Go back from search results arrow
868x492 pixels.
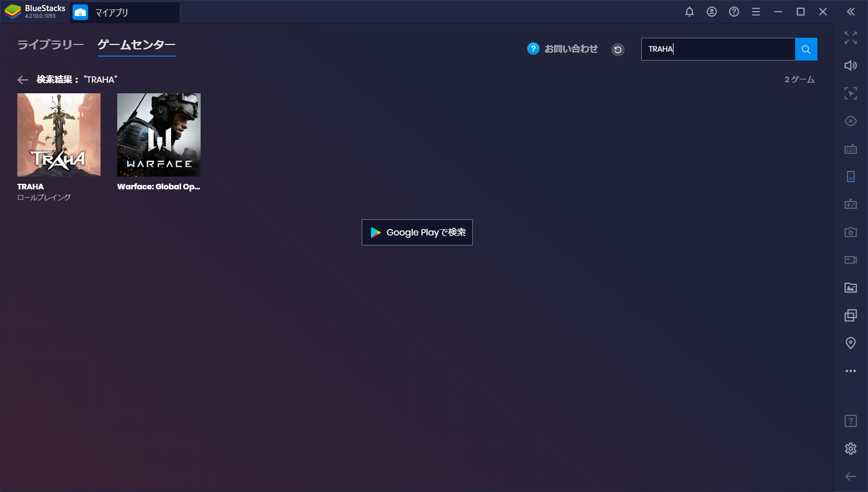23,80
